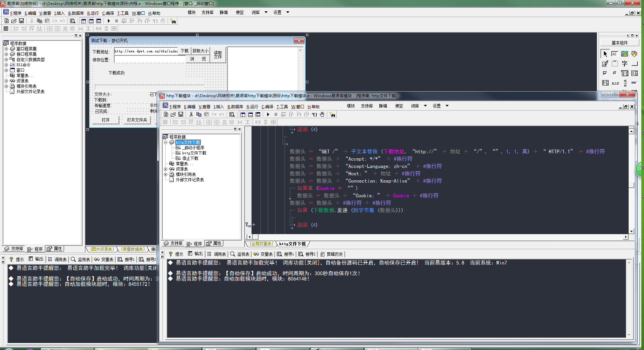Viewport: 644px width, 350px height.
Task: Expand 窗口程序集 node in back window tree
Action: pos(6,49)
